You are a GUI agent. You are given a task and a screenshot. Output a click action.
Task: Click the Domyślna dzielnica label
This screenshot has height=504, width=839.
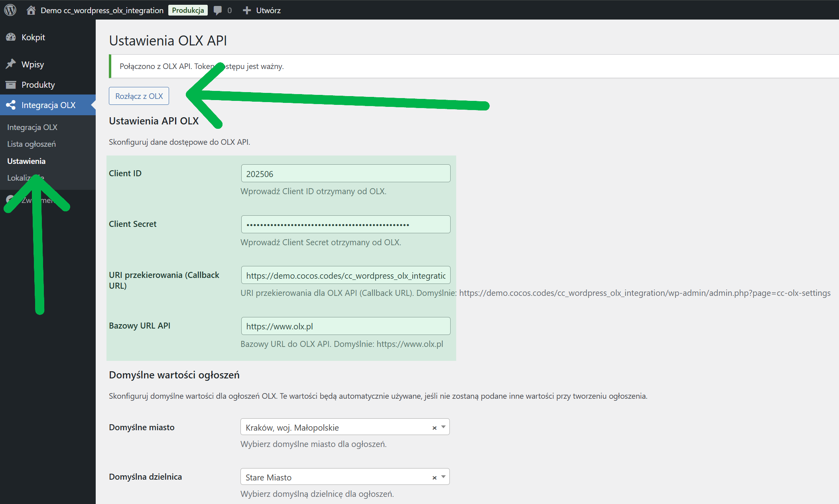click(x=145, y=476)
